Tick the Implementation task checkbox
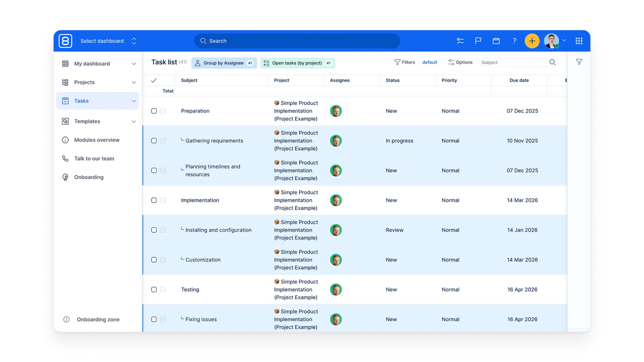Screen dimensions: 644x362 pyautogui.click(x=154, y=200)
